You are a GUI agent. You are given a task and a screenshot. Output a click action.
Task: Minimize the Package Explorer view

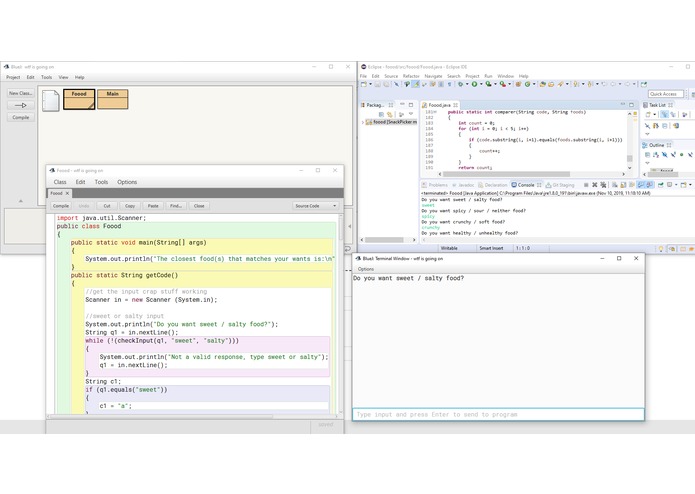(x=403, y=104)
